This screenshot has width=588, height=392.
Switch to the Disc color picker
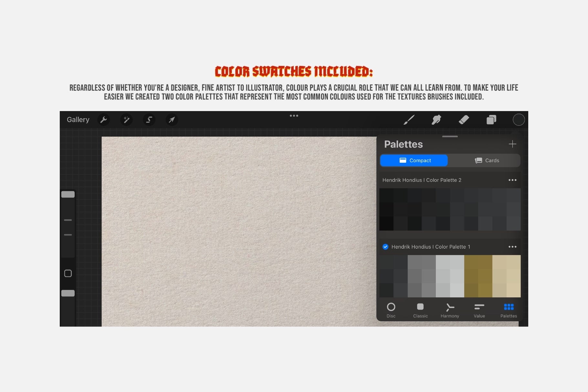pos(391,309)
